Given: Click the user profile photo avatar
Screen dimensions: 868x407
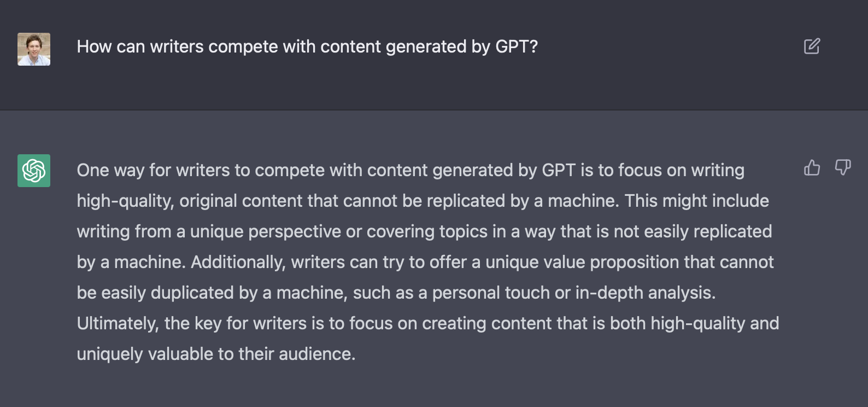Looking at the screenshot, I should coord(34,49).
